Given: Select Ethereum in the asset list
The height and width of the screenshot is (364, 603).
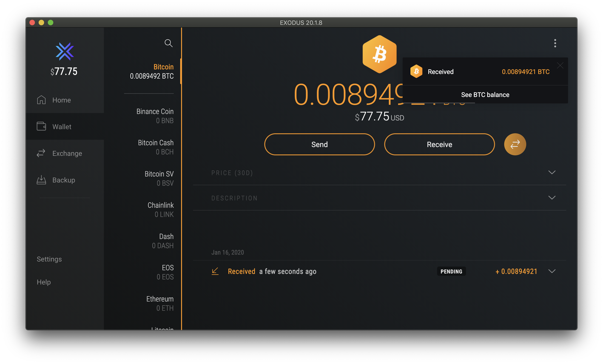Looking at the screenshot, I should tap(159, 303).
